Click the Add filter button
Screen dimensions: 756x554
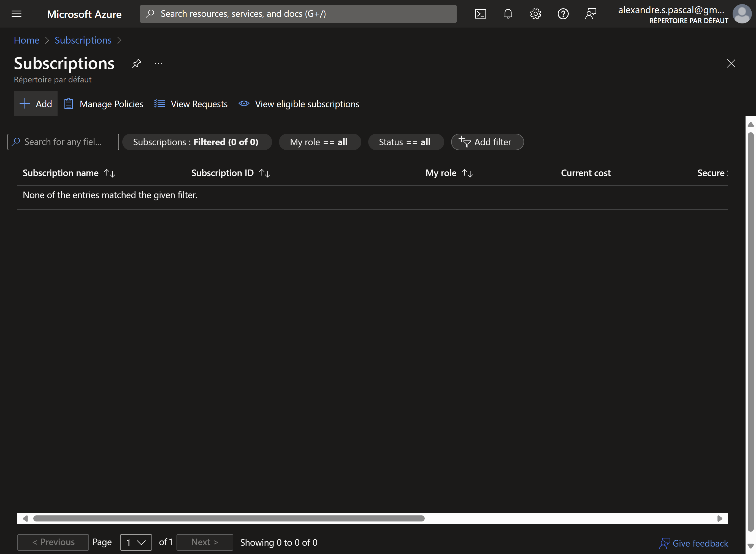[487, 142]
